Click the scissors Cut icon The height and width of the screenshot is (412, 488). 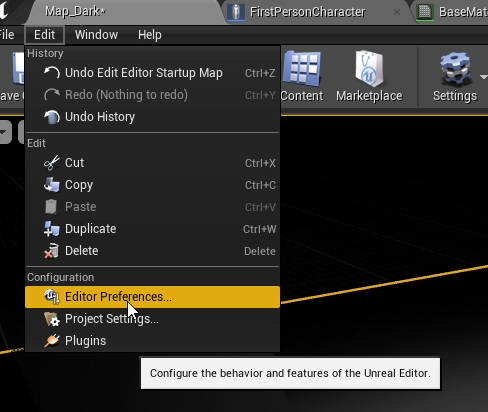click(x=52, y=163)
